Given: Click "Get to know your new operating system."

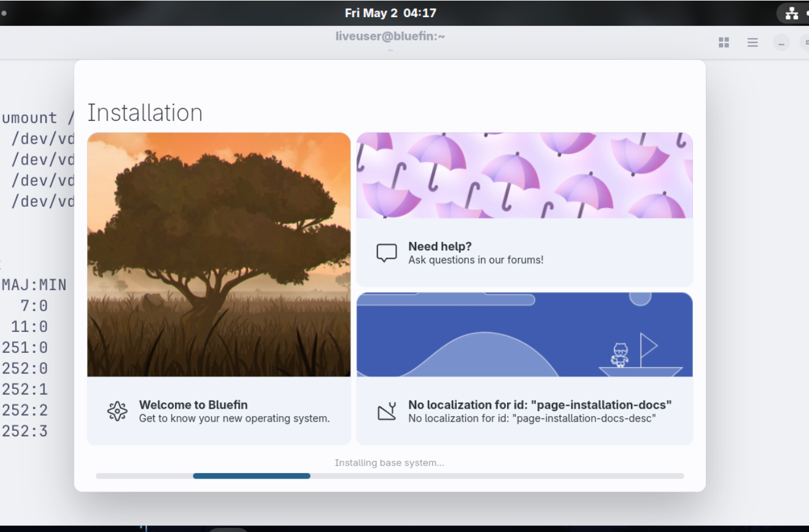Looking at the screenshot, I should (234, 418).
